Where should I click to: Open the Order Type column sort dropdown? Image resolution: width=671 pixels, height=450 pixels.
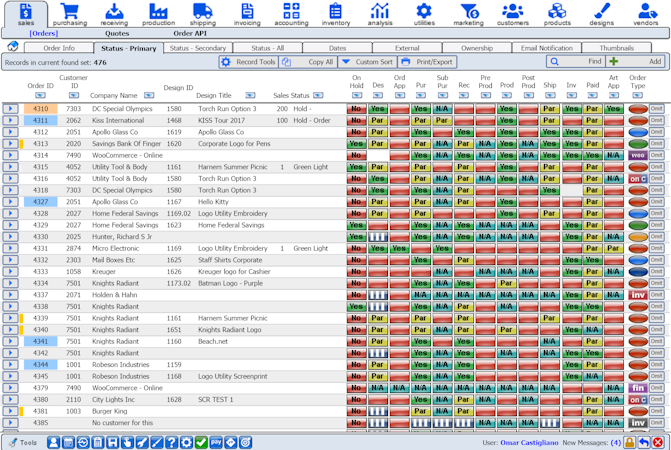(638, 95)
